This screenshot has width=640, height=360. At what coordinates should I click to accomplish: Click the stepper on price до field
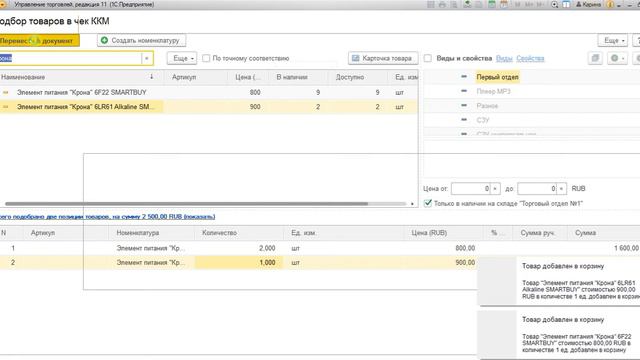pyautogui.click(x=562, y=189)
